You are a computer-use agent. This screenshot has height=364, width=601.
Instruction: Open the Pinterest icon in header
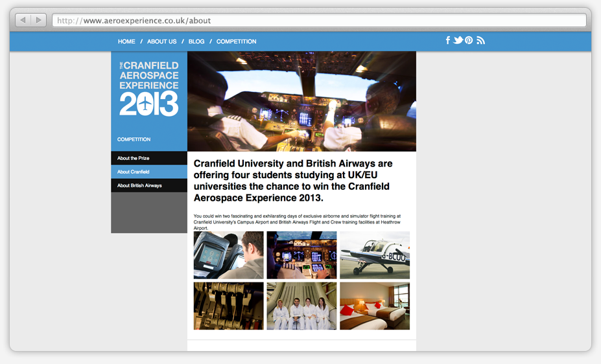click(x=469, y=40)
